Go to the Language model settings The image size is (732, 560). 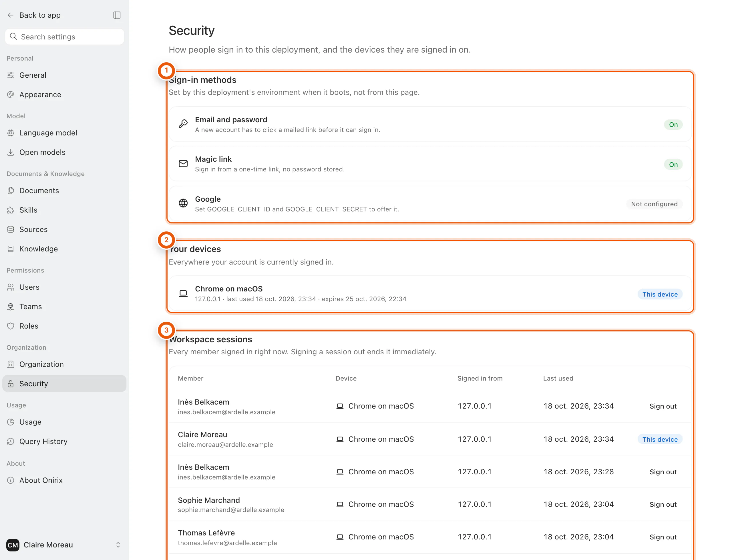(64, 133)
